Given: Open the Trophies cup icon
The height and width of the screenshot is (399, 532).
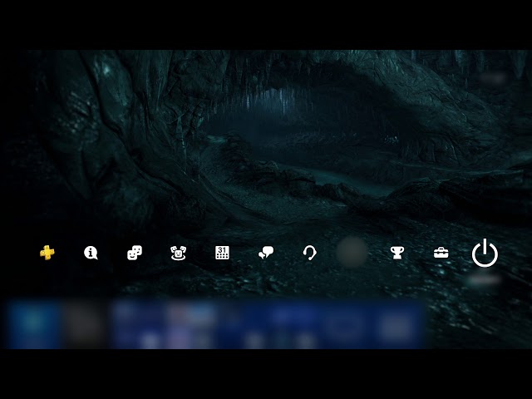Looking at the screenshot, I should click(x=397, y=253).
